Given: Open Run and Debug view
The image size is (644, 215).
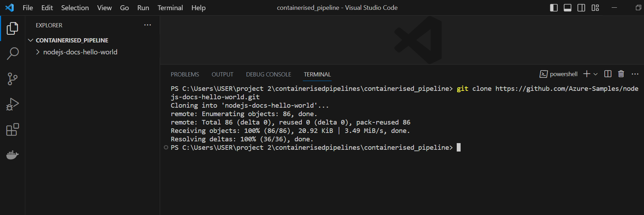Looking at the screenshot, I should click(x=12, y=104).
